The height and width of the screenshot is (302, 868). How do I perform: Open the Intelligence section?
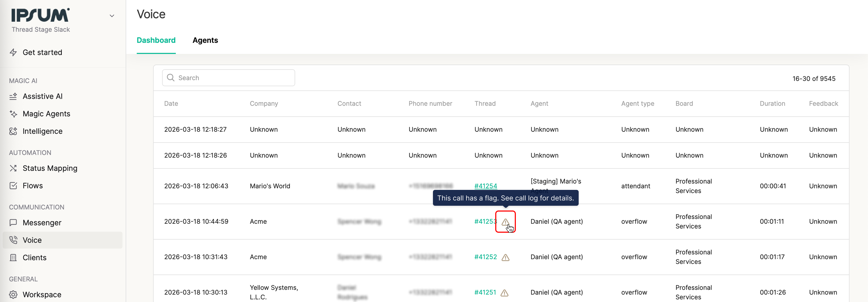(43, 131)
